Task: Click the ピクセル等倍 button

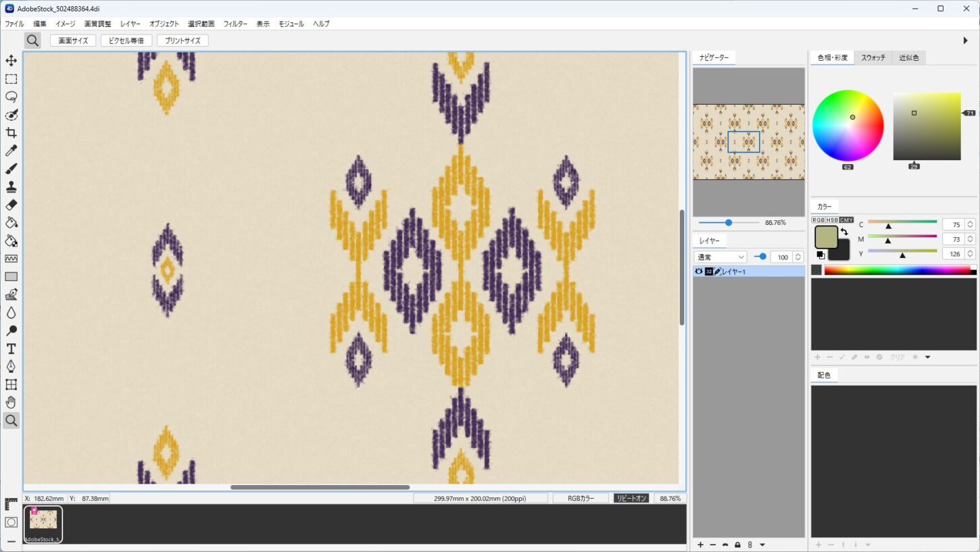Action: tap(126, 41)
